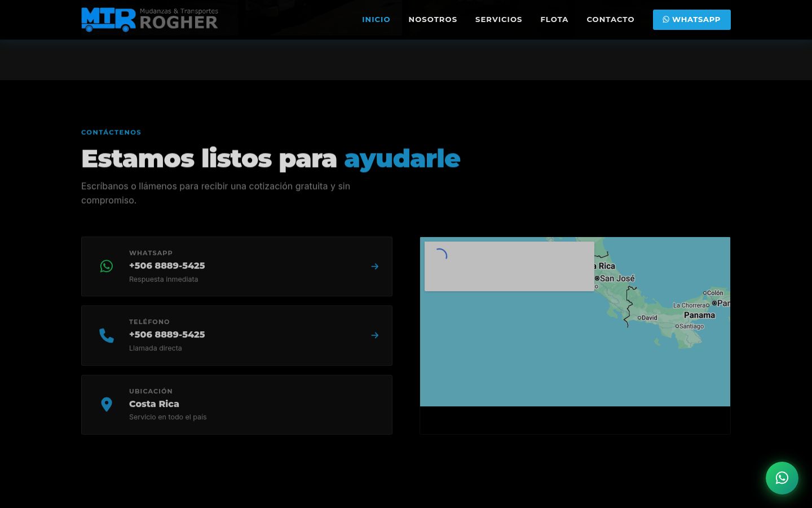Click the grey loading info box on map
The width and height of the screenshot is (812, 508).
pos(509,266)
